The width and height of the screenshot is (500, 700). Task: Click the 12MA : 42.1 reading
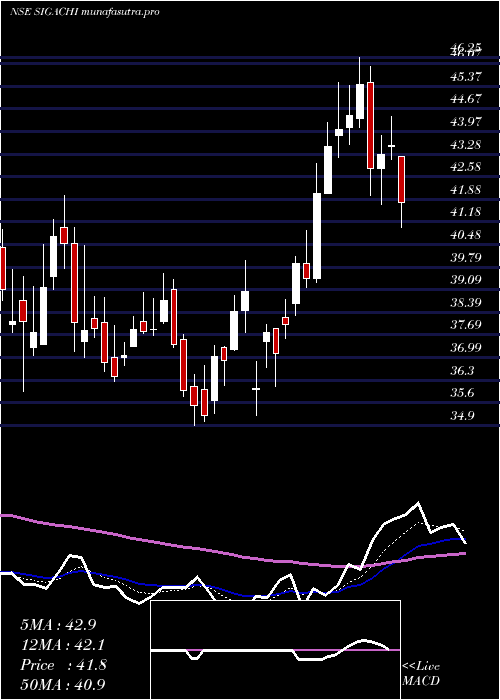(62, 645)
